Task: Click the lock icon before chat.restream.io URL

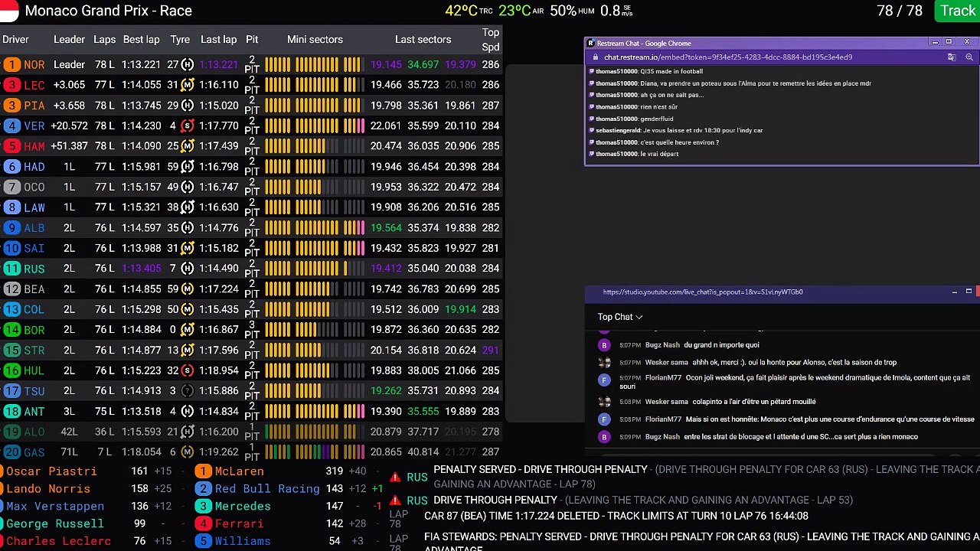Action: [x=596, y=57]
